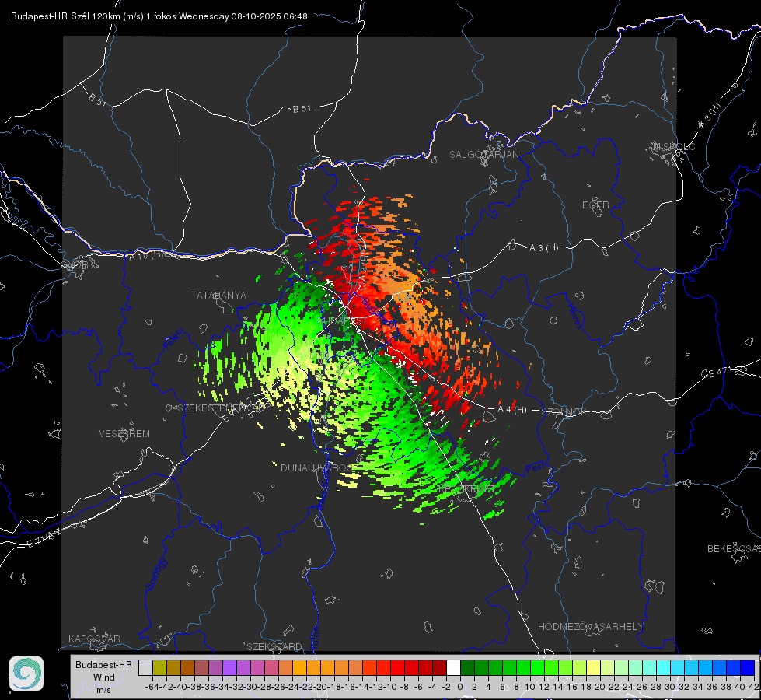Image resolution: width=761 pixels, height=700 pixels.
Task: Click the 20 value in the legend scale
Action: [600, 687]
